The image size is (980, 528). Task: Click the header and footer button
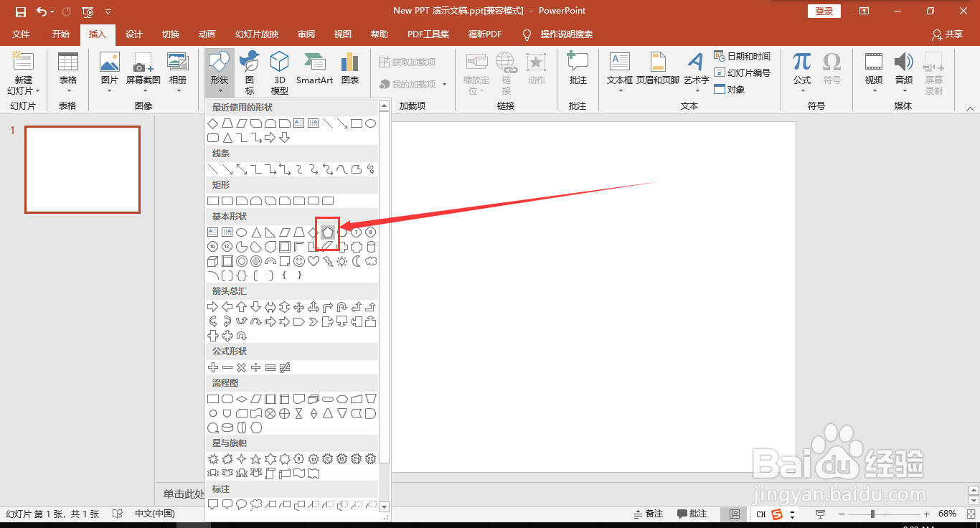point(657,69)
